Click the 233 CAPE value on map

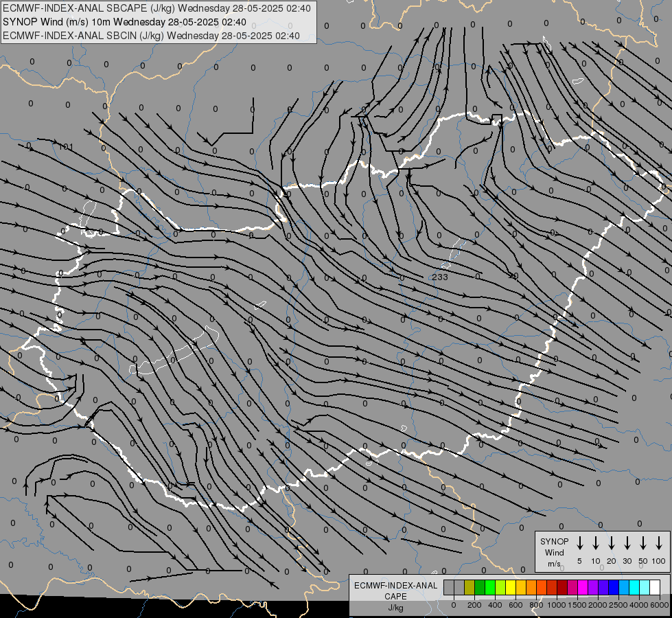point(440,277)
